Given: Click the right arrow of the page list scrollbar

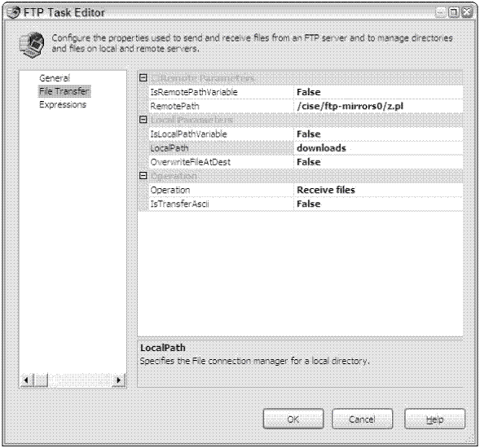Looking at the screenshot, I should [x=119, y=380].
